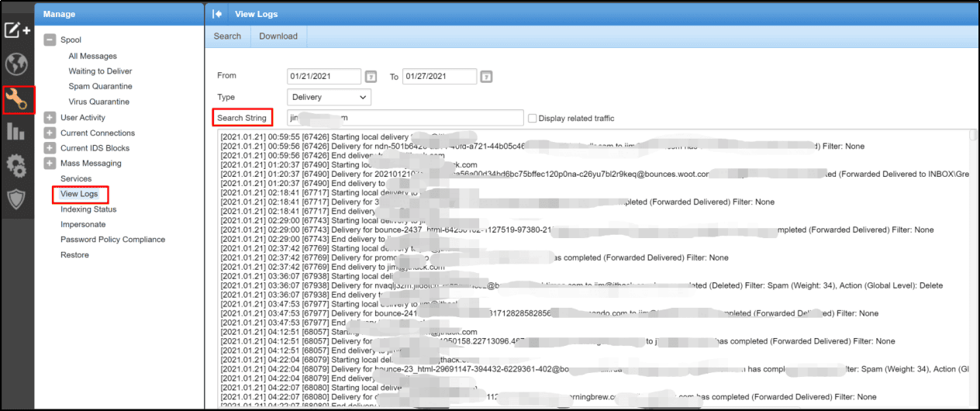Open the compose new message icon
The image size is (980, 411).
tap(16, 30)
